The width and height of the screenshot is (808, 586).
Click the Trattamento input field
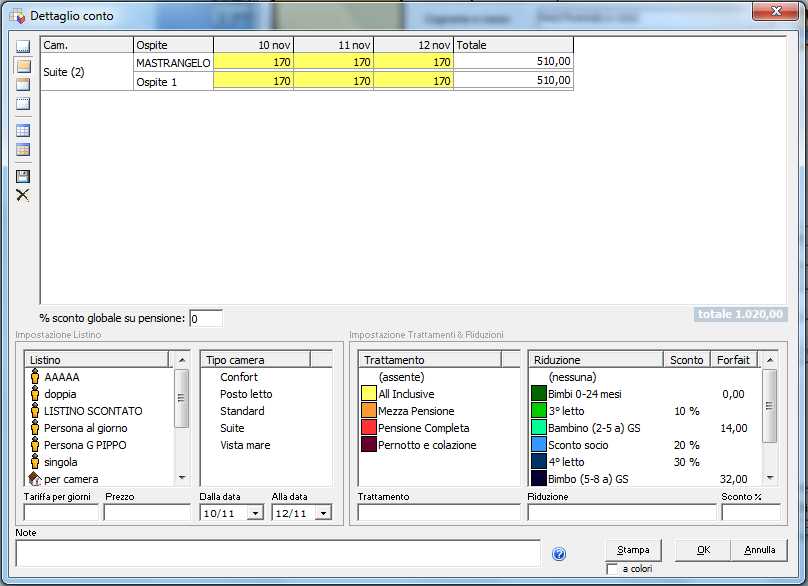pyautogui.click(x=439, y=513)
